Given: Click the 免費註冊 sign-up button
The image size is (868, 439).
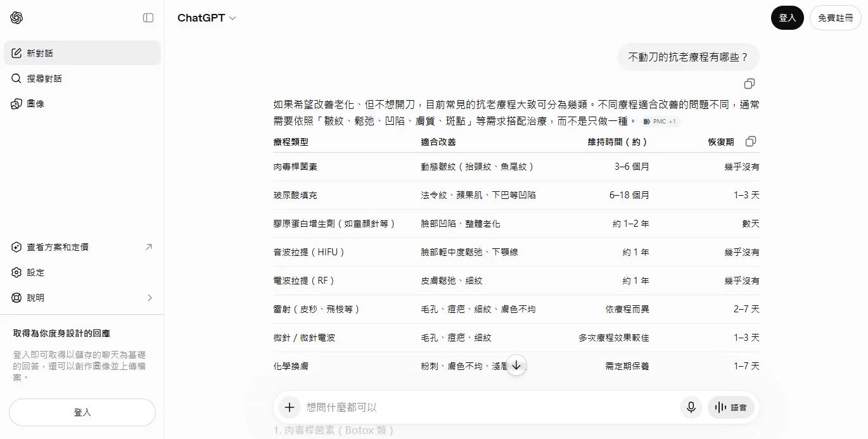Looking at the screenshot, I should (836, 18).
